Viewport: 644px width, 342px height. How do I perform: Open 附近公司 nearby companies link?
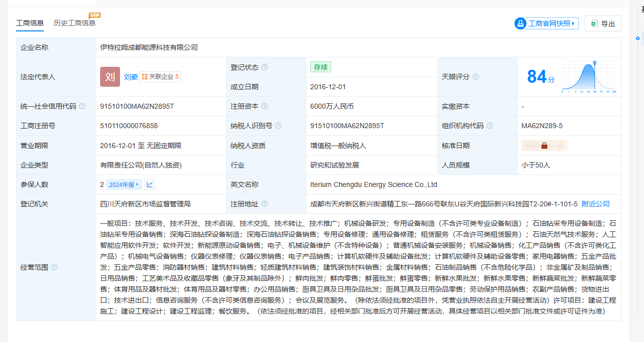[x=595, y=204]
